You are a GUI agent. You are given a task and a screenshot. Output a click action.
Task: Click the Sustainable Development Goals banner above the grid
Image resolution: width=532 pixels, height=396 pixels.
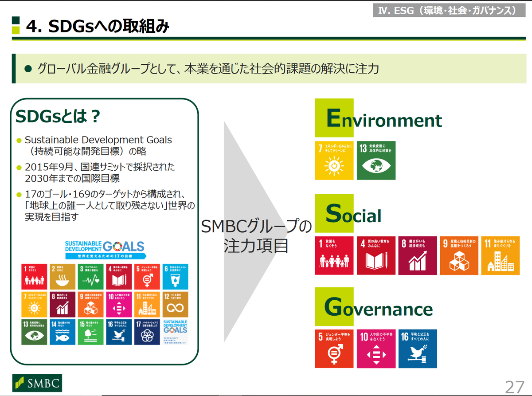tap(105, 250)
